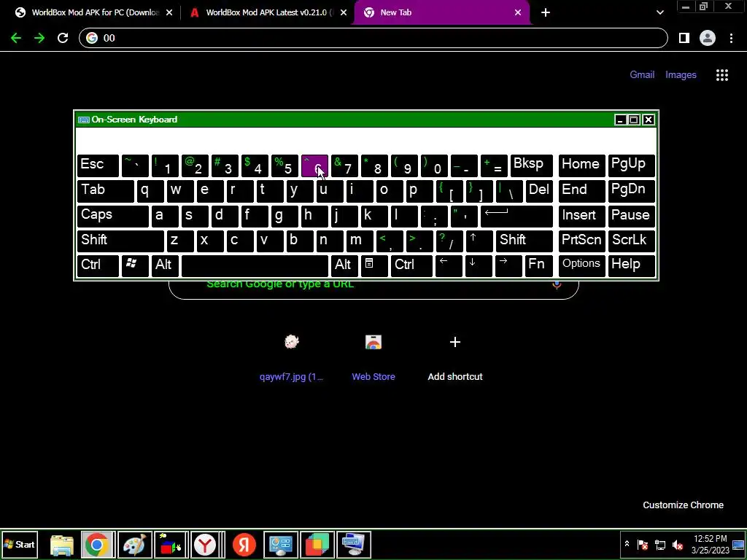Open the Chrome three-dot menu

point(731,38)
